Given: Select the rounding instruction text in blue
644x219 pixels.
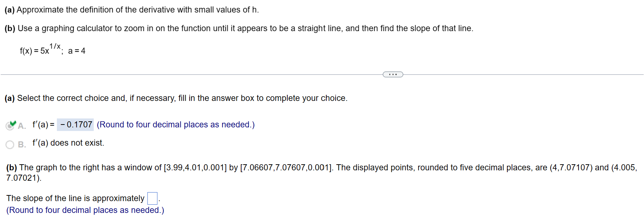Looking at the screenshot, I should [175, 125].
